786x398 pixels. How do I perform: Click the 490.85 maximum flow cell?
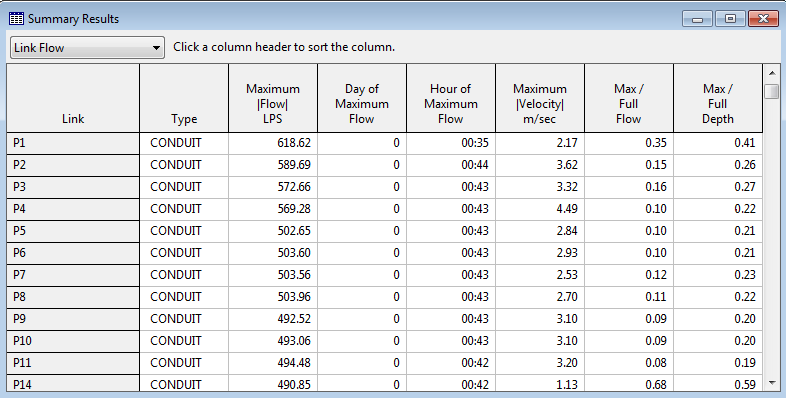tap(273, 383)
